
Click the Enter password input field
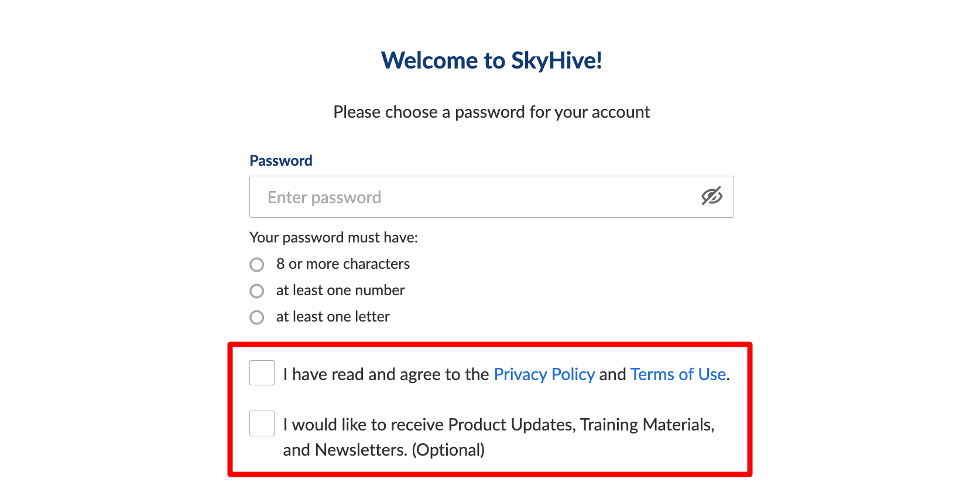pos(468,197)
